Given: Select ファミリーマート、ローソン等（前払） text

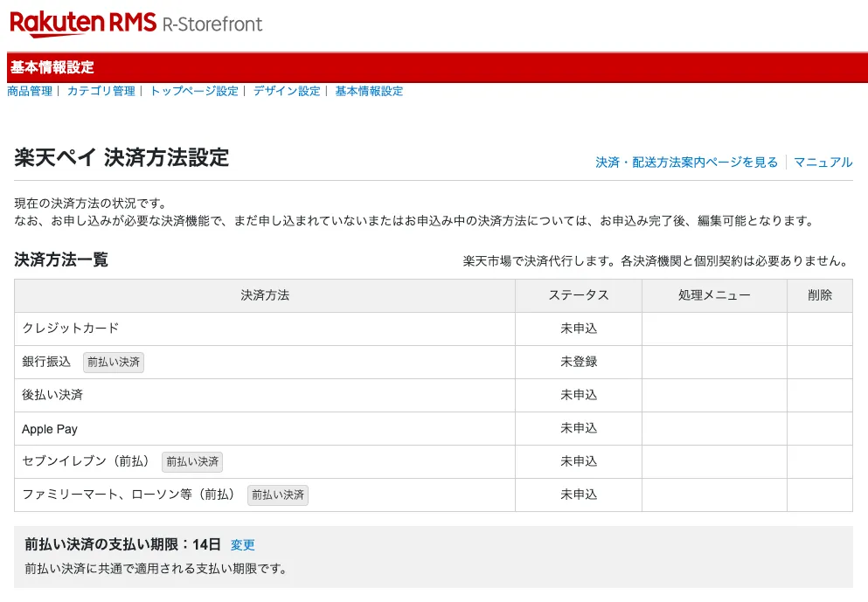Looking at the screenshot, I should point(128,495).
